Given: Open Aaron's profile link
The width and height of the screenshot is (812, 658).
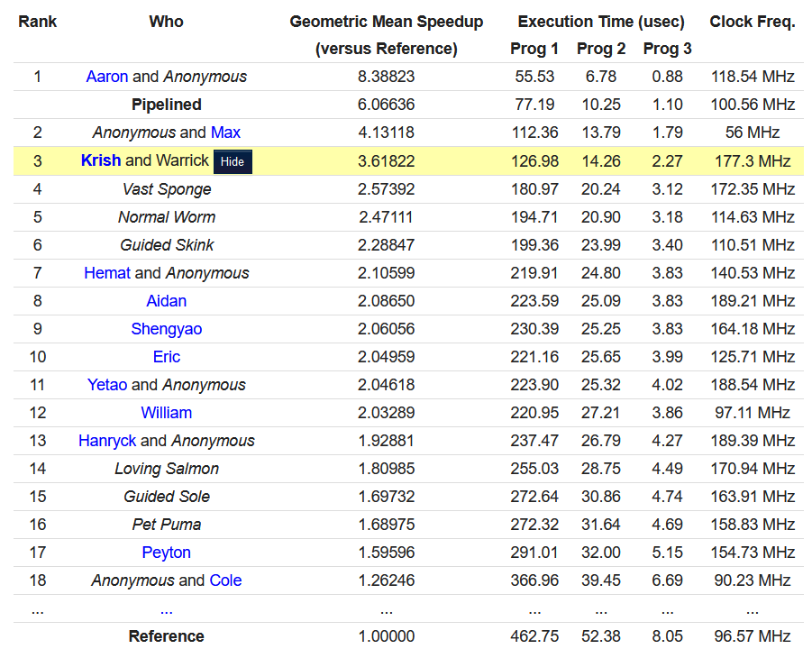Looking at the screenshot, I should point(107,77).
